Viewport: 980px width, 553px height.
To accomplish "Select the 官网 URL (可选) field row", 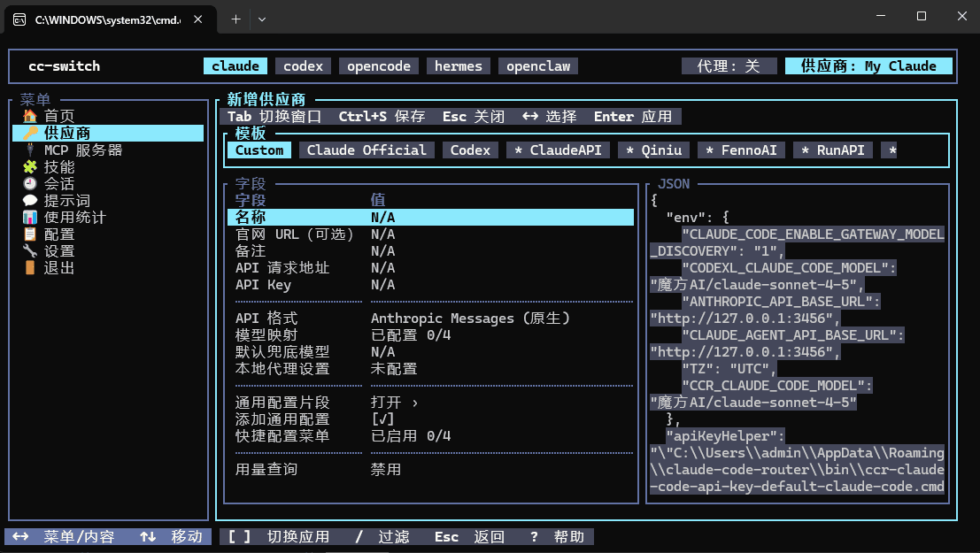I will [430, 234].
